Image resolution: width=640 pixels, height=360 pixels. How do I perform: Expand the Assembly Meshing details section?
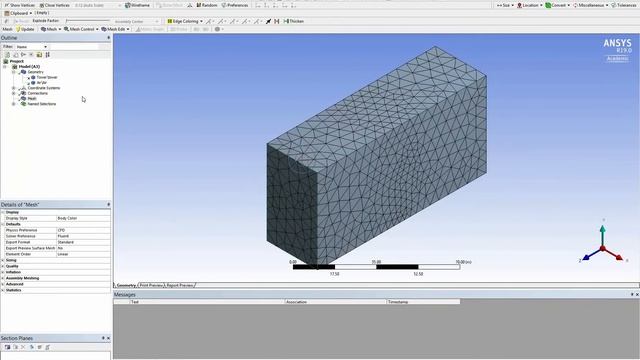[3, 278]
